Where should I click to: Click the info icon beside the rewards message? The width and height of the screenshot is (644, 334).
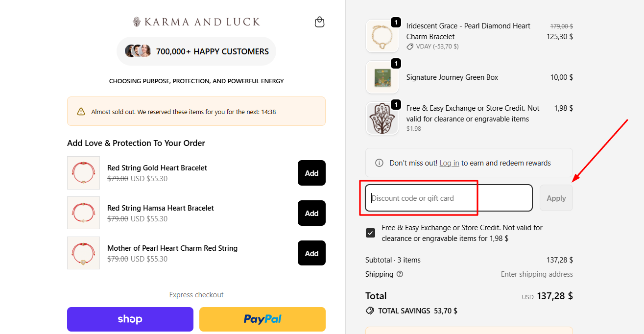point(379,162)
